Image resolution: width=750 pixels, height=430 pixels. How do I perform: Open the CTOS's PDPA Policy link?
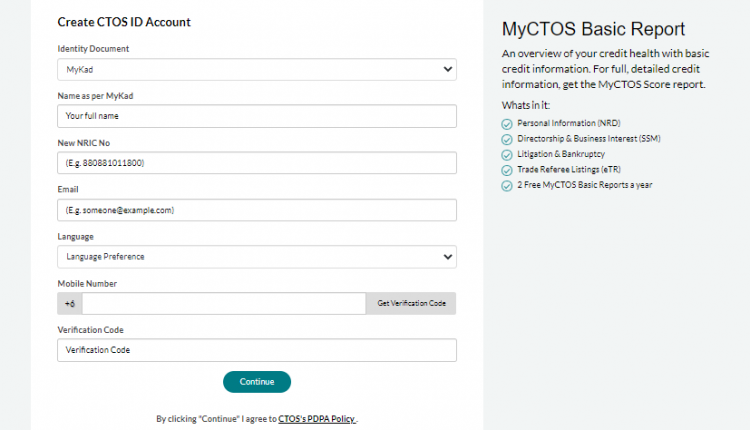(317, 420)
